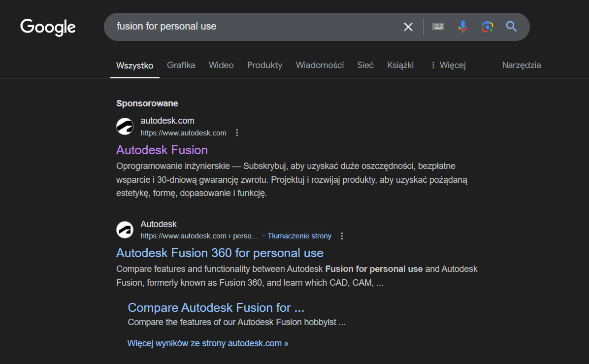The width and height of the screenshot is (589, 364).
Task: Click the Sponsorowane label
Action: pyautogui.click(x=147, y=103)
